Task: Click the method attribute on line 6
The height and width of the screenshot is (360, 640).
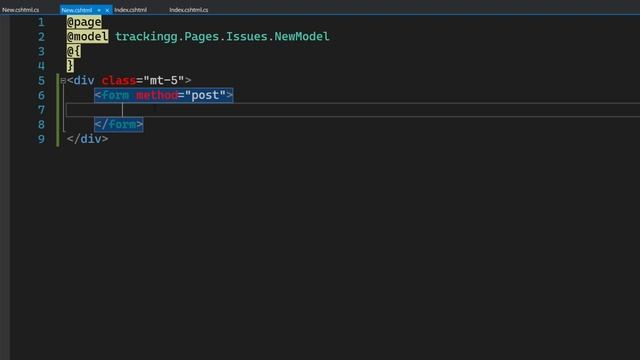Action: point(157,95)
